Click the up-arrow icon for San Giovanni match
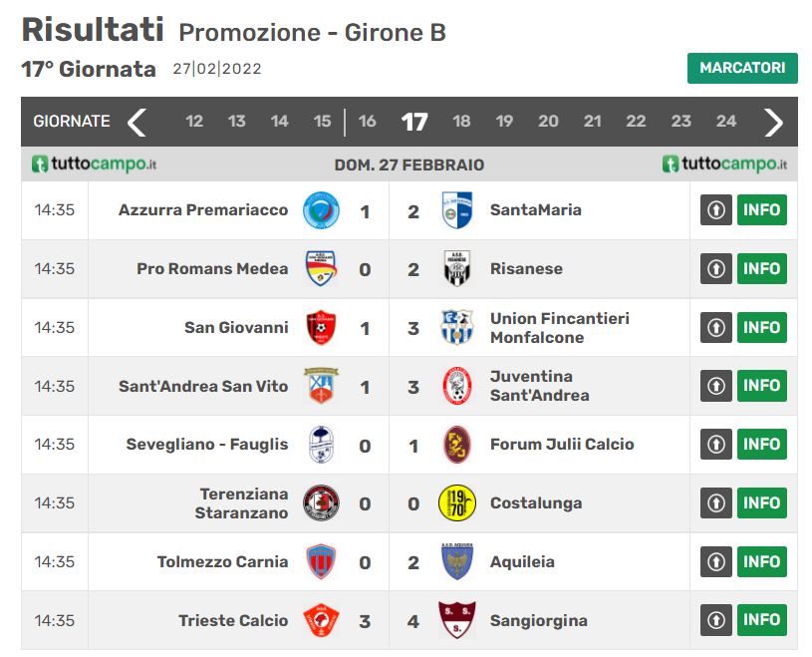 [715, 327]
